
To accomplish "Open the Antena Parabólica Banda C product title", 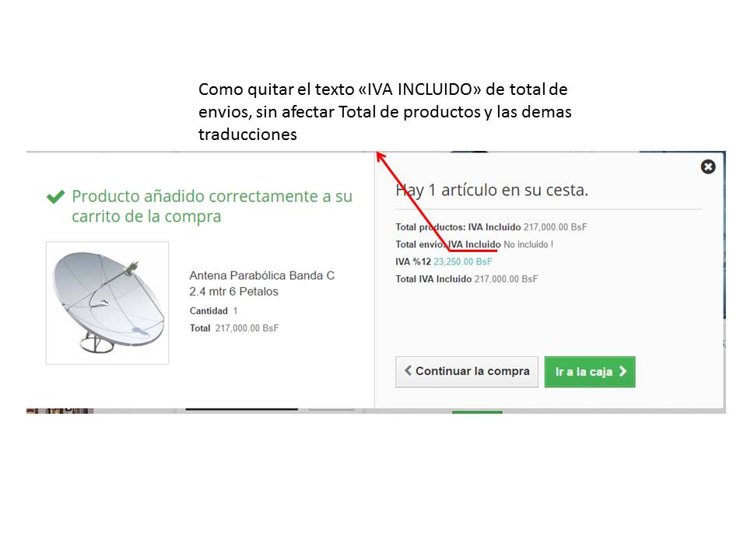I will point(262,283).
